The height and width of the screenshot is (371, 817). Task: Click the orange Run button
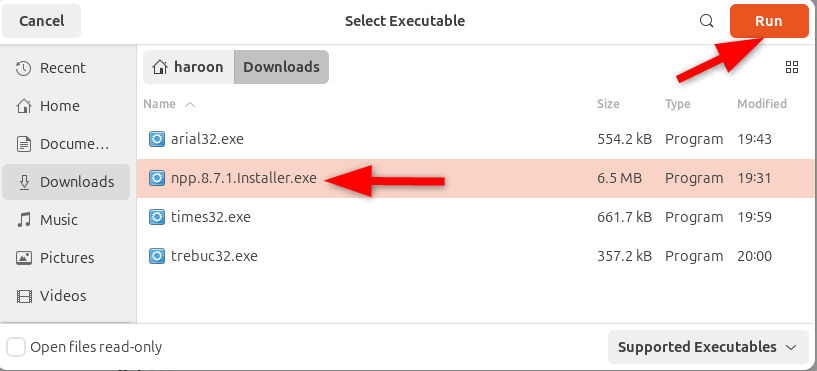coord(769,21)
